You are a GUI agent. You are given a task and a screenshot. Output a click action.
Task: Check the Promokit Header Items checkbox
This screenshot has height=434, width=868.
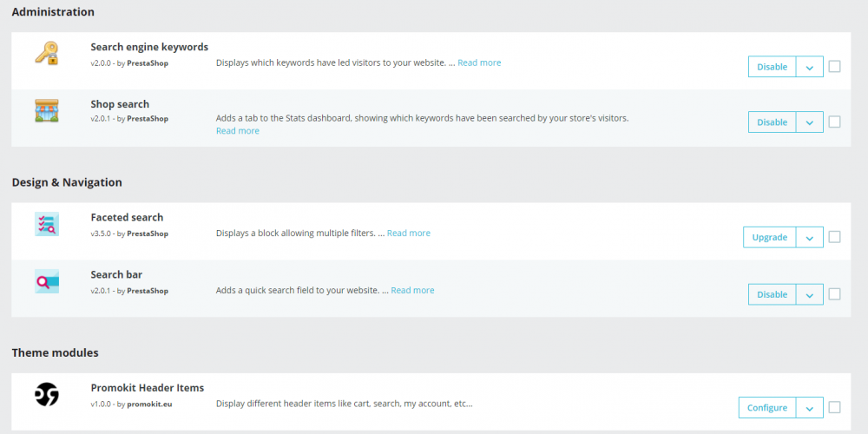click(x=834, y=407)
